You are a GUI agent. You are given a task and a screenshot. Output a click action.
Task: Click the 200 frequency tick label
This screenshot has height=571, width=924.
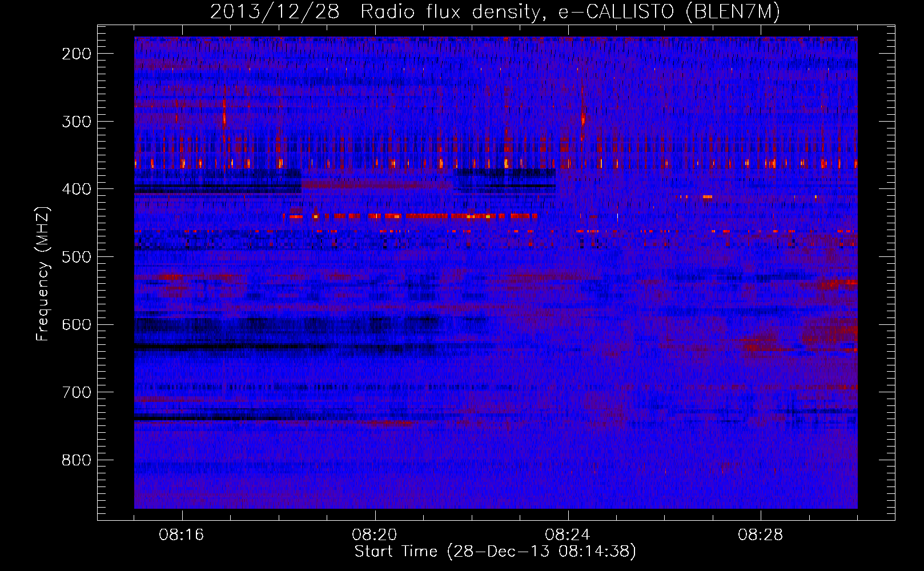click(x=76, y=54)
